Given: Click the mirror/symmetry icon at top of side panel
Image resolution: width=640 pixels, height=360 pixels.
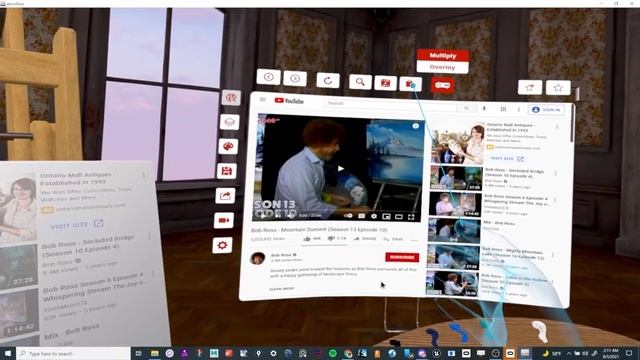Looking at the screenshot, I should pos(231,98).
